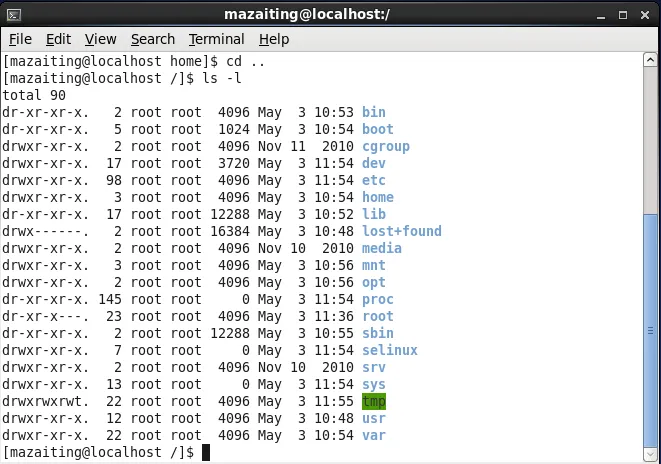
Task: Click the window title mazaiting@localhost:/
Action: [x=307, y=15]
